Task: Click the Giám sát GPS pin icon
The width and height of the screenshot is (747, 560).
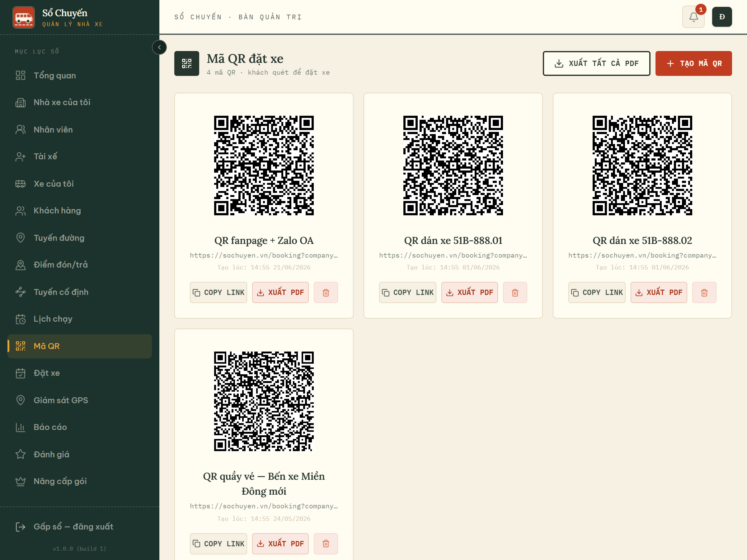Action: (x=21, y=400)
